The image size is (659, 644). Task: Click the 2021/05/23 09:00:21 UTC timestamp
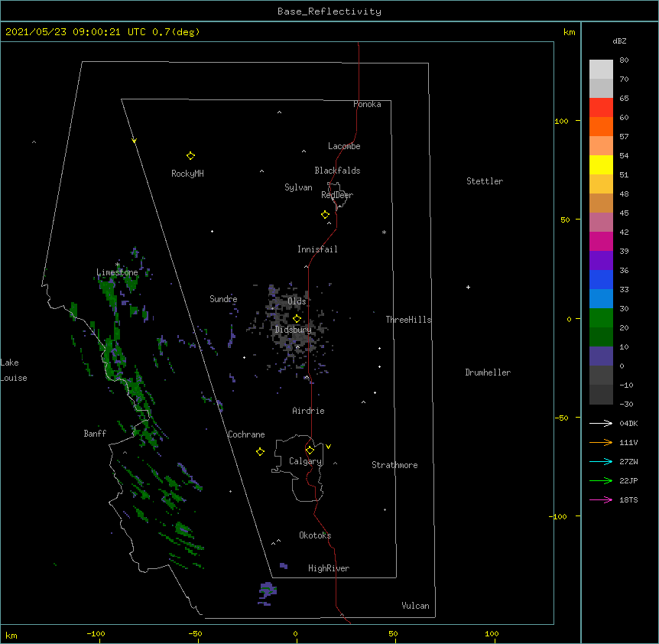click(76, 32)
